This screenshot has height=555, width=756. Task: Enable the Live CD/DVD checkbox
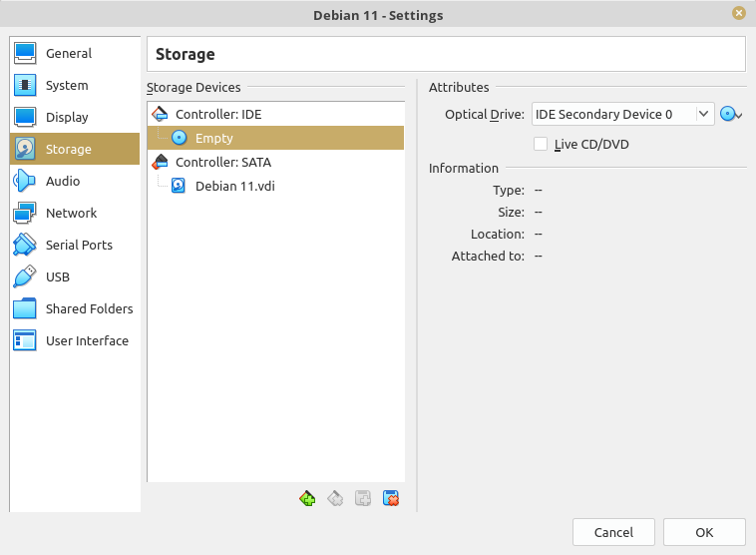541,144
